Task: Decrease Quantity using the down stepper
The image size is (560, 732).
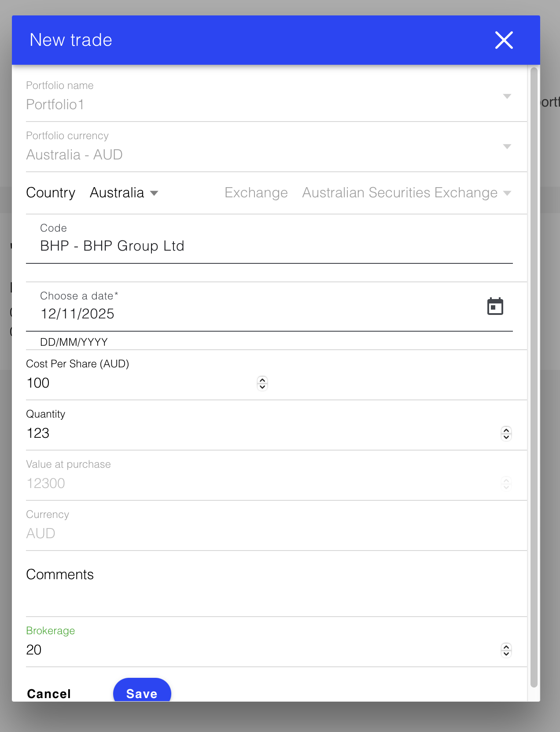Action: [506, 437]
